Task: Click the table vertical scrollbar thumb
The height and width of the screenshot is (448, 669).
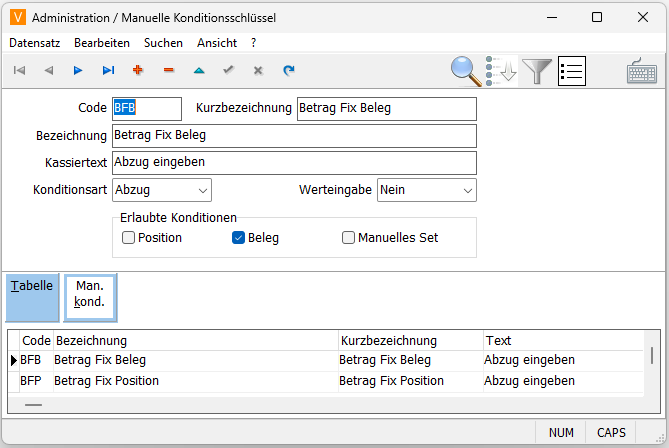Action: click(x=652, y=355)
